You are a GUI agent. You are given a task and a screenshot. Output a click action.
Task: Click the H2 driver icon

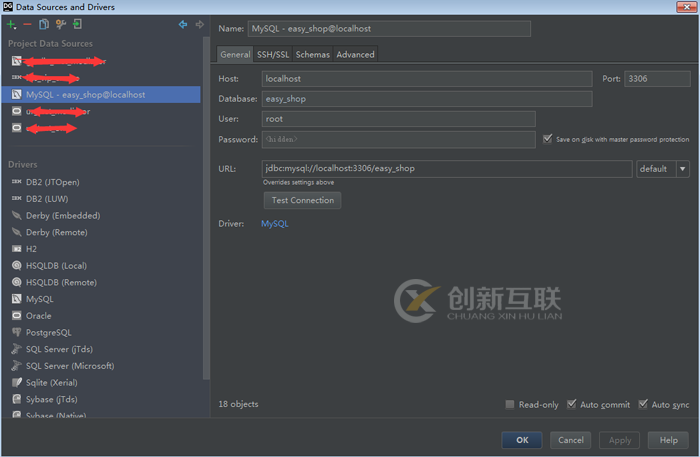pos(17,249)
